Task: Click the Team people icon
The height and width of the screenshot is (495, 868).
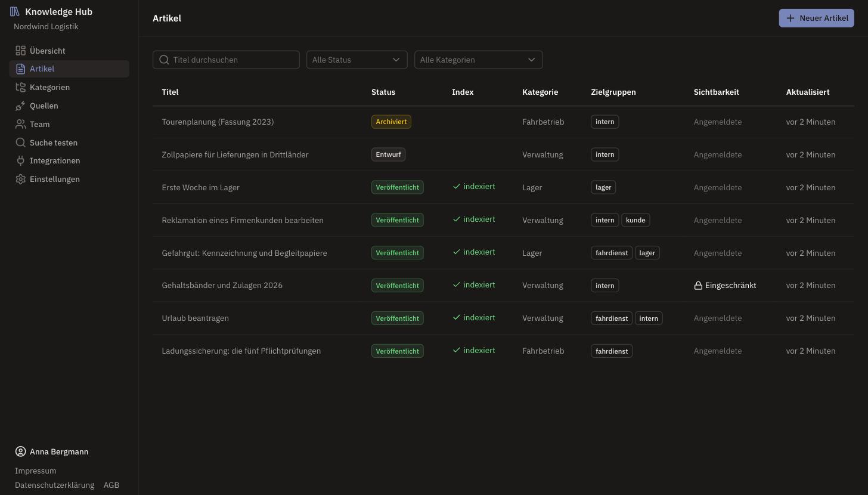Action: [x=20, y=124]
